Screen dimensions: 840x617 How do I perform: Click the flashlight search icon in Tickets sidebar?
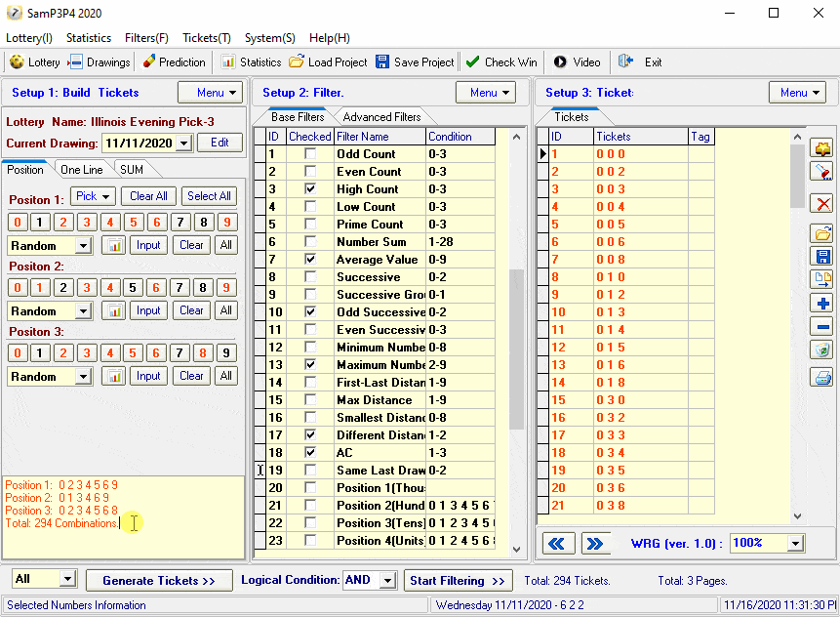[822, 172]
